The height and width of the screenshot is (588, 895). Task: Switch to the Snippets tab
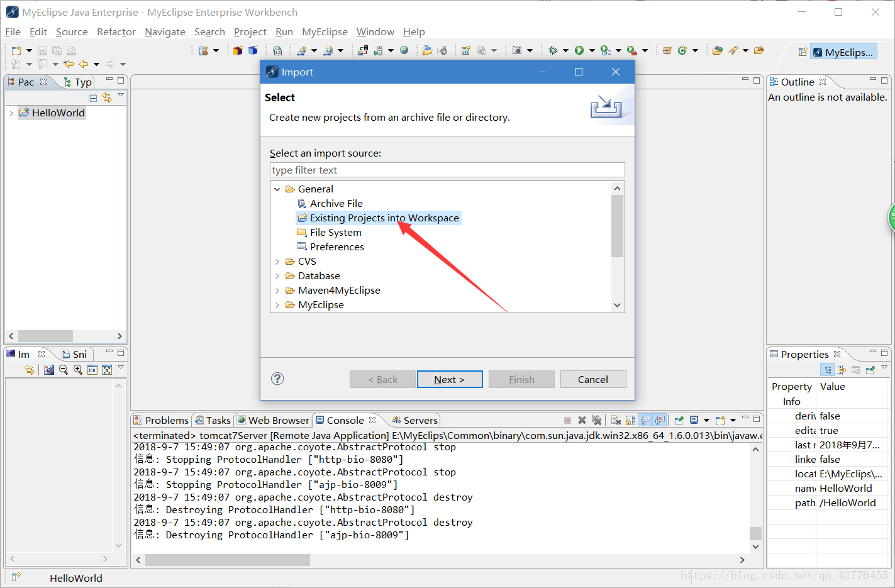pos(74,354)
